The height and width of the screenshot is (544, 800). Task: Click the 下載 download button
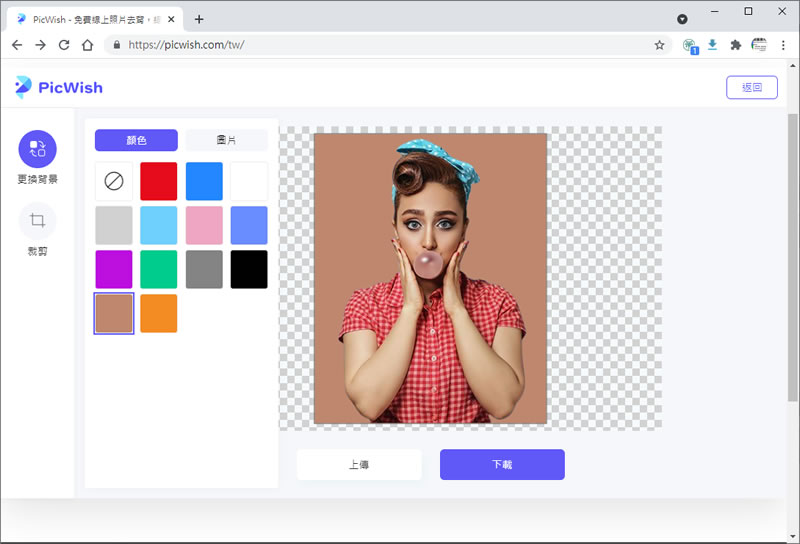tap(502, 464)
